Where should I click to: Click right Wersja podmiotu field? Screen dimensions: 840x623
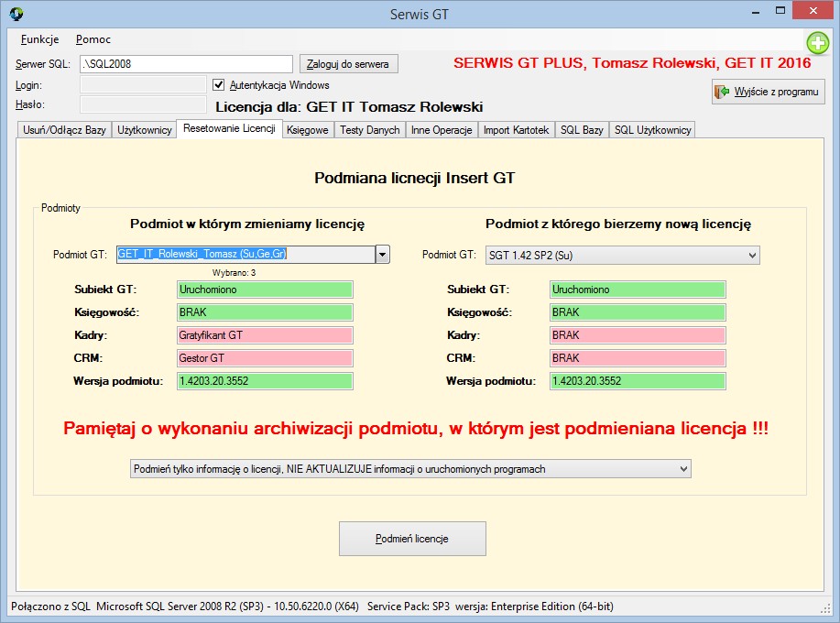pos(638,381)
